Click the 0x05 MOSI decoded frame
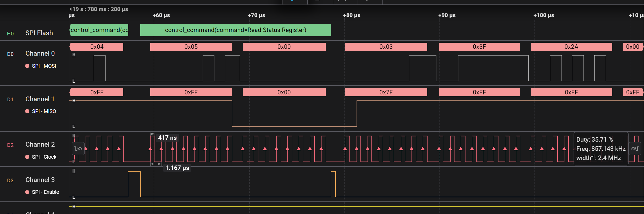Screen dimensions: 644x214 (191, 47)
